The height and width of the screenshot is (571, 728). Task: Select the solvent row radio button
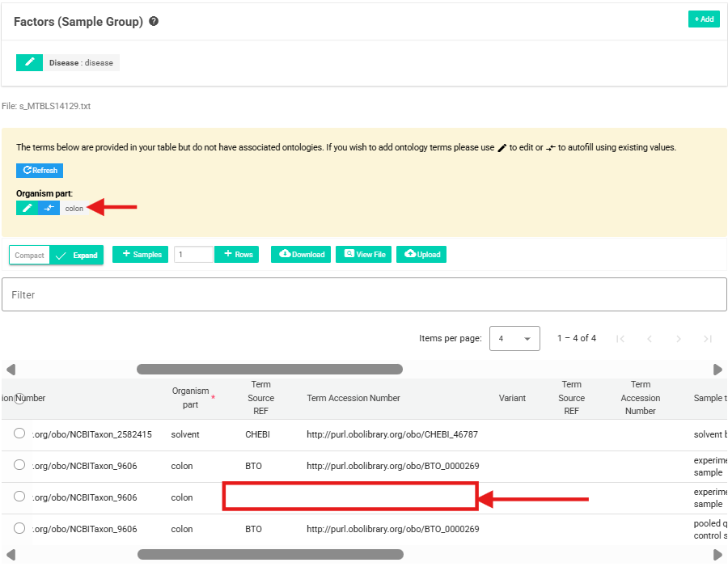tap(19, 434)
